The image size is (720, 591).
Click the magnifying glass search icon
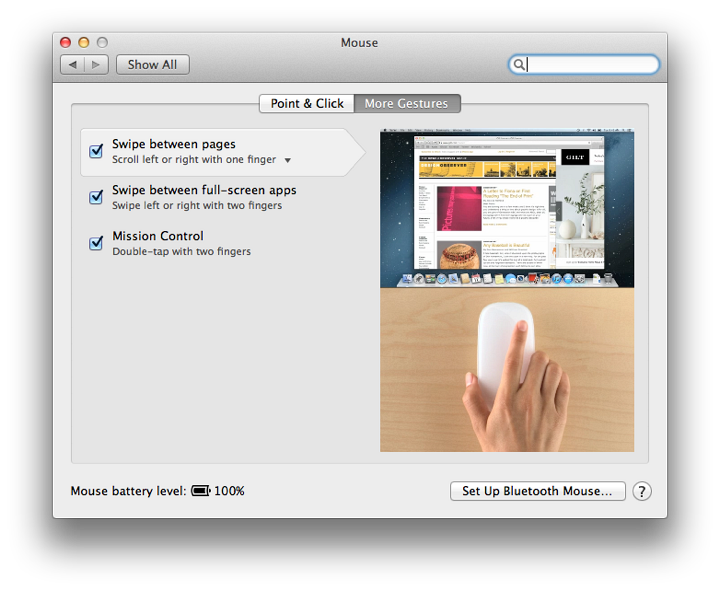(x=518, y=65)
